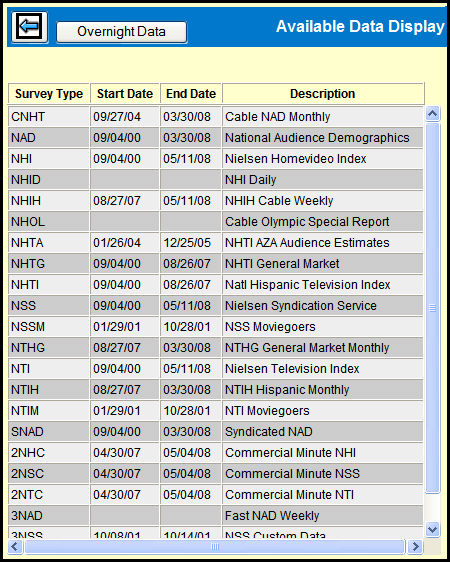Image resolution: width=450 pixels, height=562 pixels.
Task: Select the Nielsen Syndication Service row
Action: [x=215, y=305]
